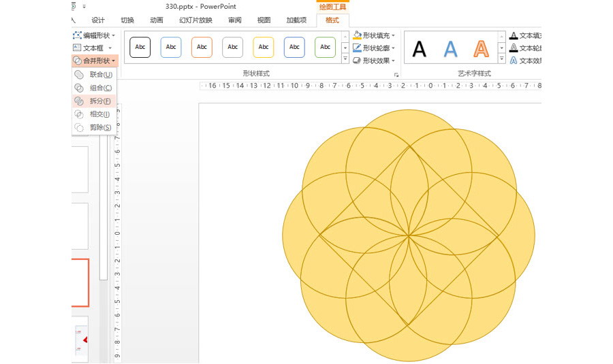Open the 形状样式 group dialog launcher
This screenshot has height=364, width=613.
tap(396, 73)
